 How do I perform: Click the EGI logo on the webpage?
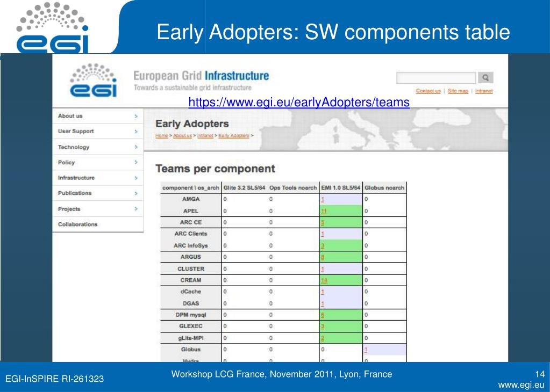pos(93,80)
